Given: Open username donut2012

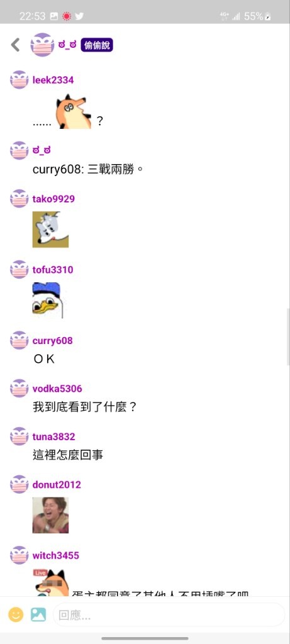Looking at the screenshot, I should tap(57, 485).
